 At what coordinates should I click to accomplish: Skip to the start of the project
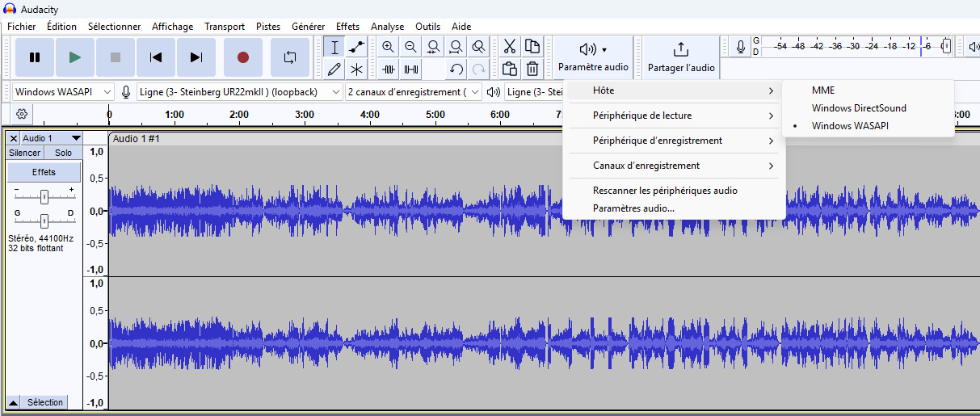[156, 57]
